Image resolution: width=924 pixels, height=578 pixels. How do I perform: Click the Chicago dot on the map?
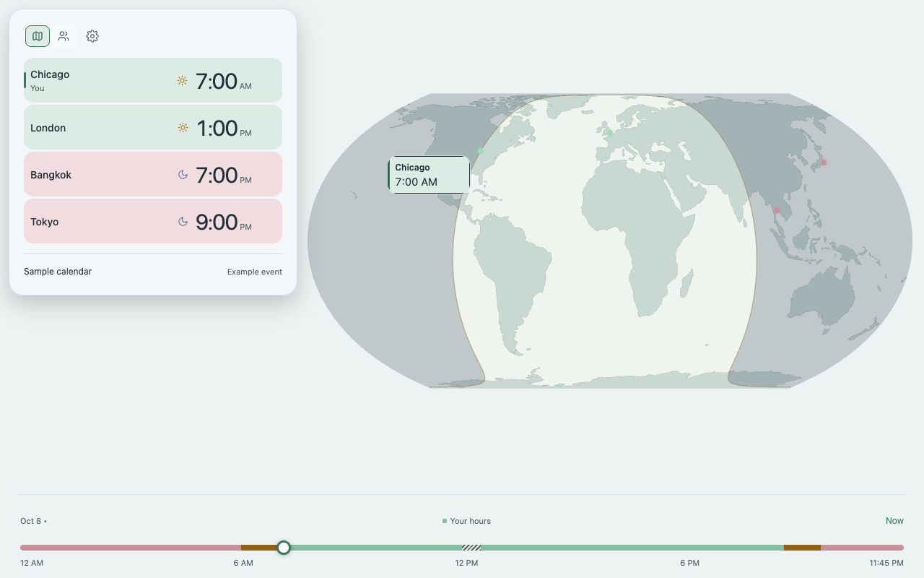click(481, 151)
